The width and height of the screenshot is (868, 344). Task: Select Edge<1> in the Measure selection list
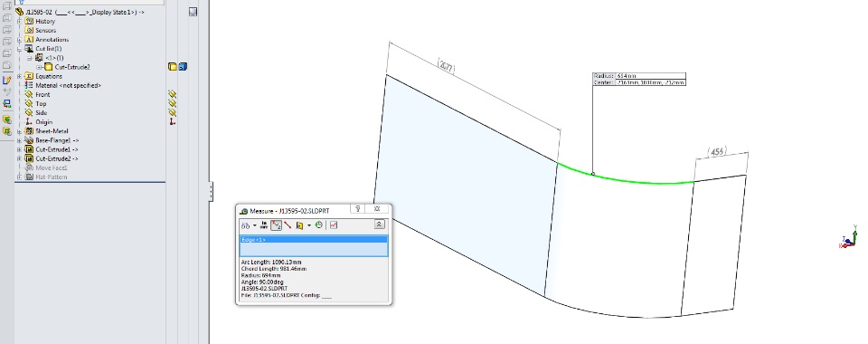coord(314,240)
